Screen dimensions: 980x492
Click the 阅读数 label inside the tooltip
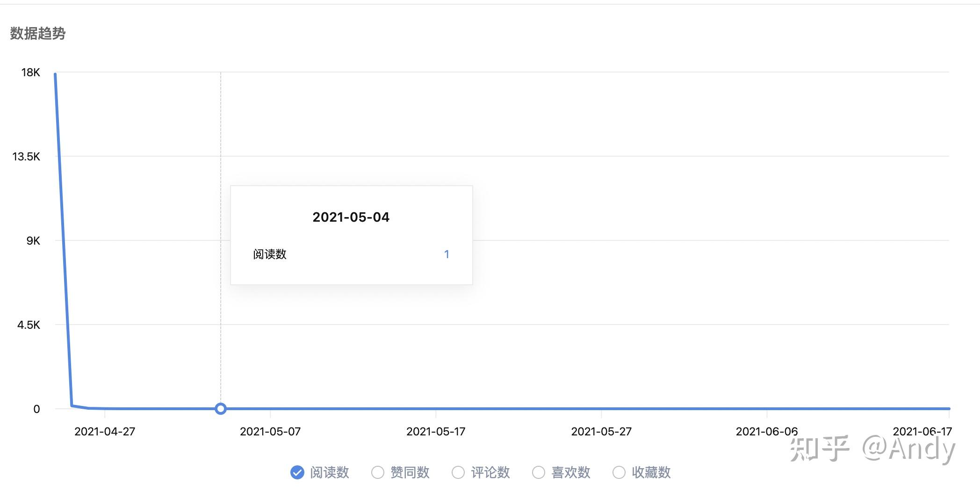(270, 254)
